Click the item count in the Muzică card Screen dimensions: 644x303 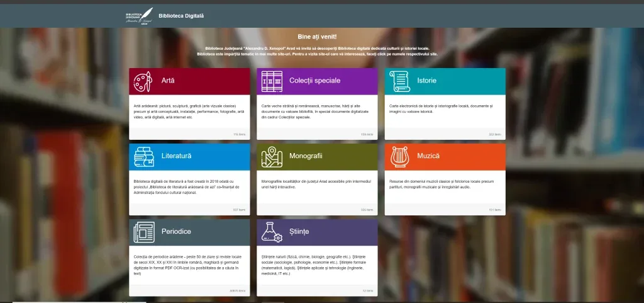[x=495, y=210]
